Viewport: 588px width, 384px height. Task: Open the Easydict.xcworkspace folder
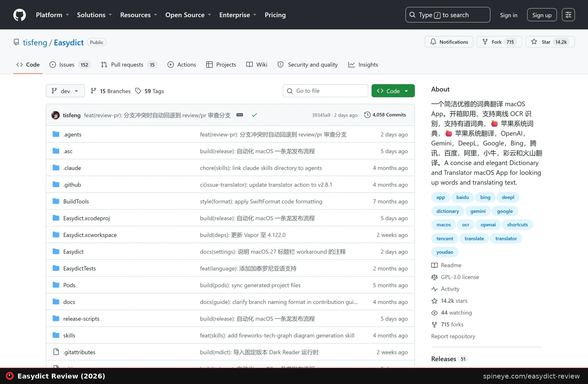coord(90,235)
